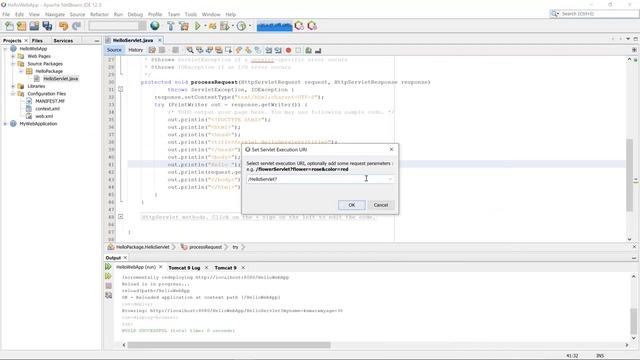Click the settings icon in the Output sidebar

tap(108, 295)
